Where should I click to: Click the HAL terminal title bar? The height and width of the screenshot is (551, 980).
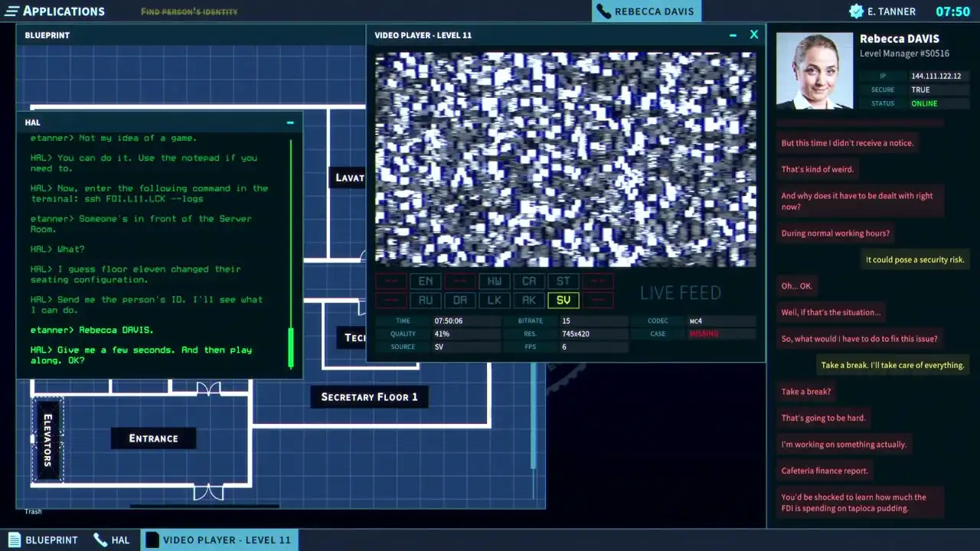159,122
